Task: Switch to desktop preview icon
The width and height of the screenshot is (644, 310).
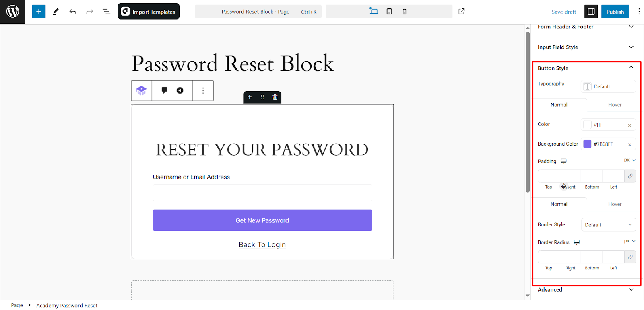Action: [x=374, y=11]
